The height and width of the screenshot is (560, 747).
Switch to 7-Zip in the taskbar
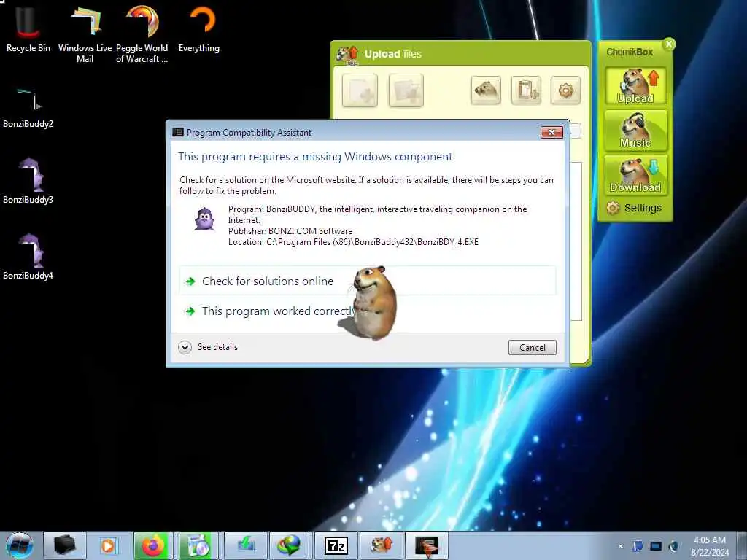(336, 545)
